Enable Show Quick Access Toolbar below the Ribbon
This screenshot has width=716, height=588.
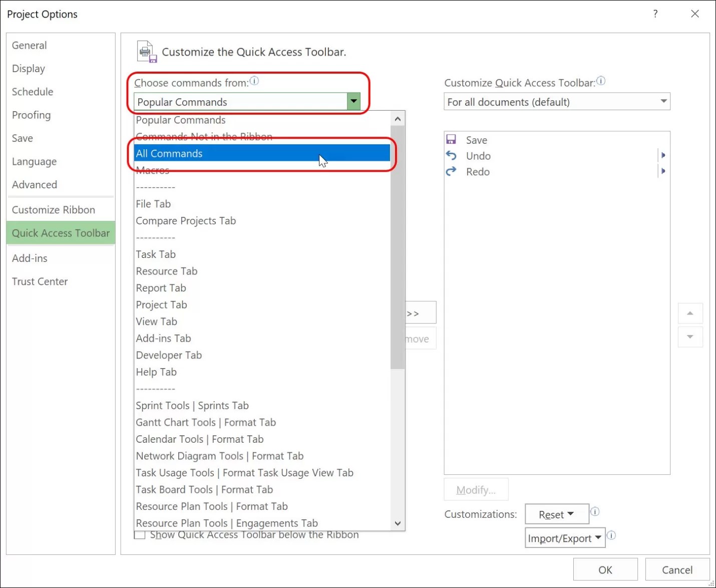click(x=140, y=535)
